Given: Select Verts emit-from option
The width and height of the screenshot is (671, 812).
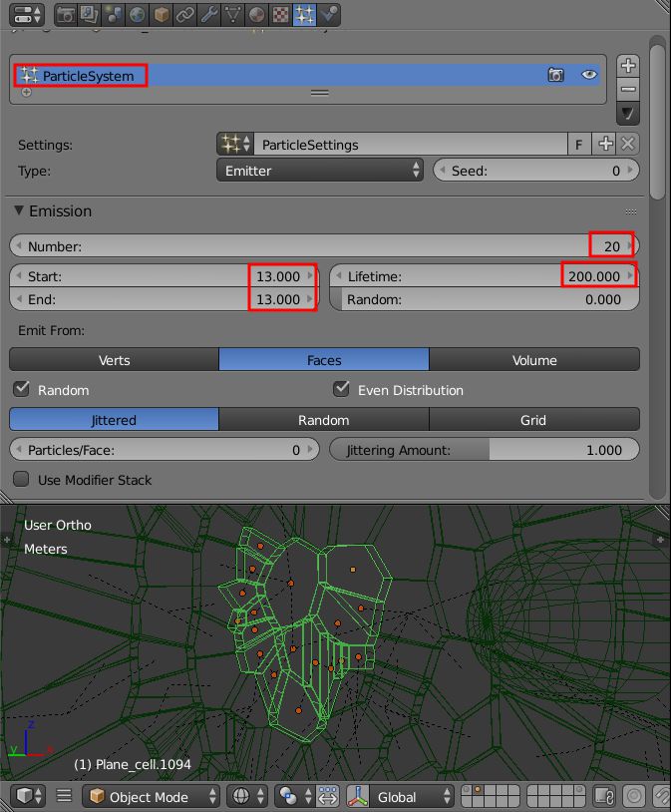Looking at the screenshot, I should [114, 360].
